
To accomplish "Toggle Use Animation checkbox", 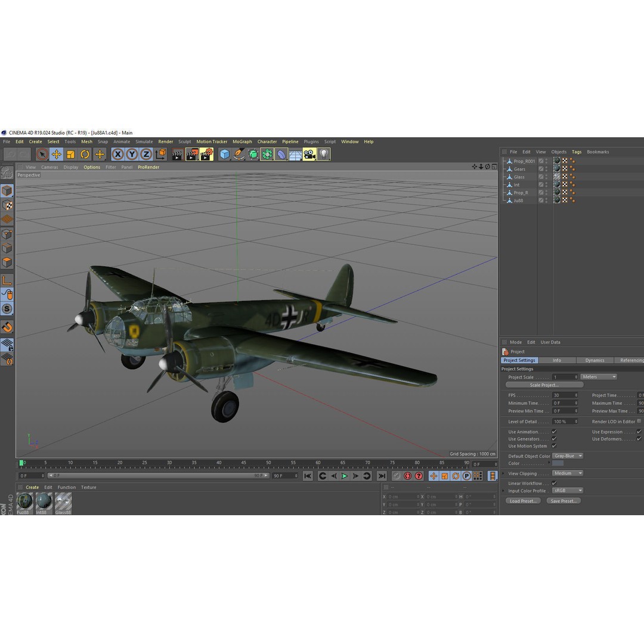I will [554, 432].
